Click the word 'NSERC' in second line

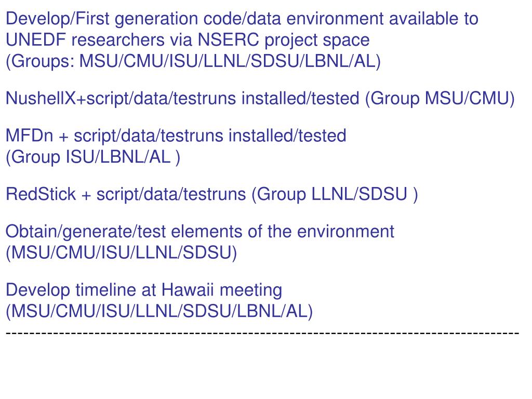point(229,40)
